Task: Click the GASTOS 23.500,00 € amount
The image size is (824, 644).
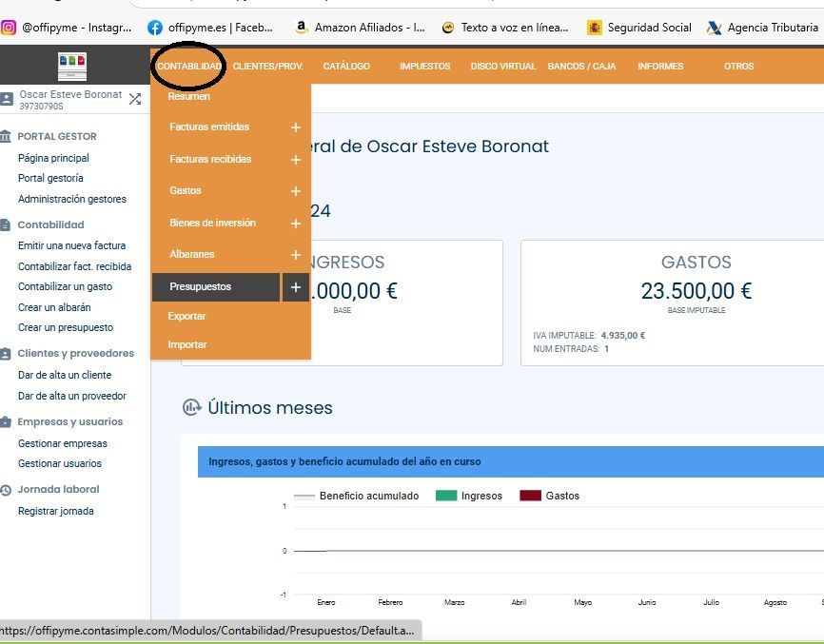Action: click(696, 291)
